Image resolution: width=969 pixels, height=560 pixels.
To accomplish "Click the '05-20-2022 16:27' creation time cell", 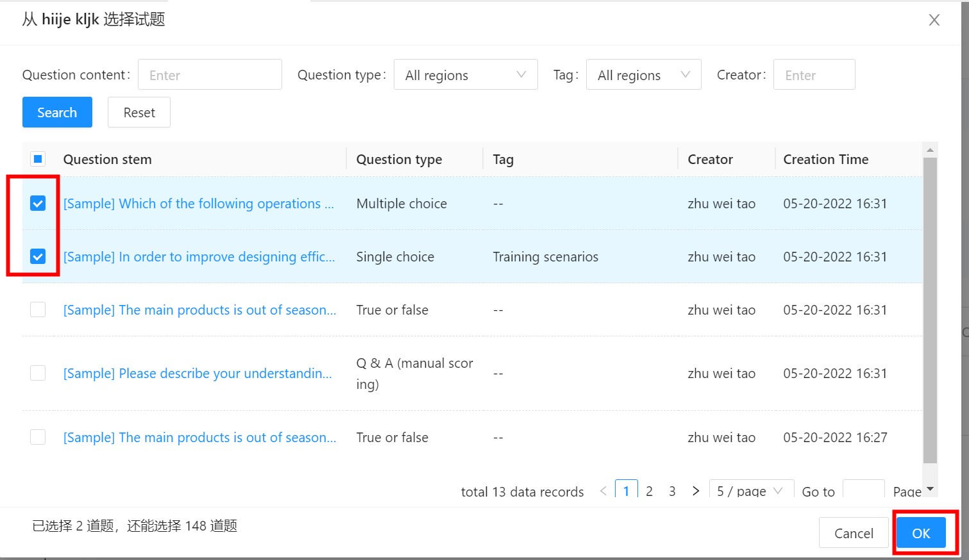I will pos(835,437).
